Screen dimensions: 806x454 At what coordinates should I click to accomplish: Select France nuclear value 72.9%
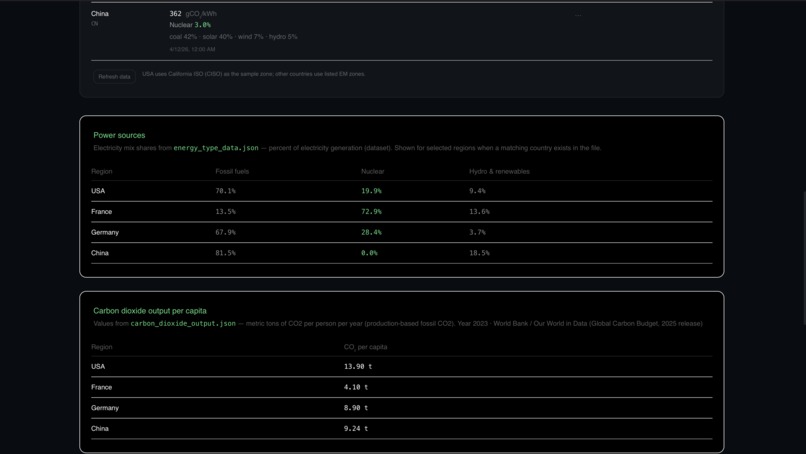click(x=371, y=212)
